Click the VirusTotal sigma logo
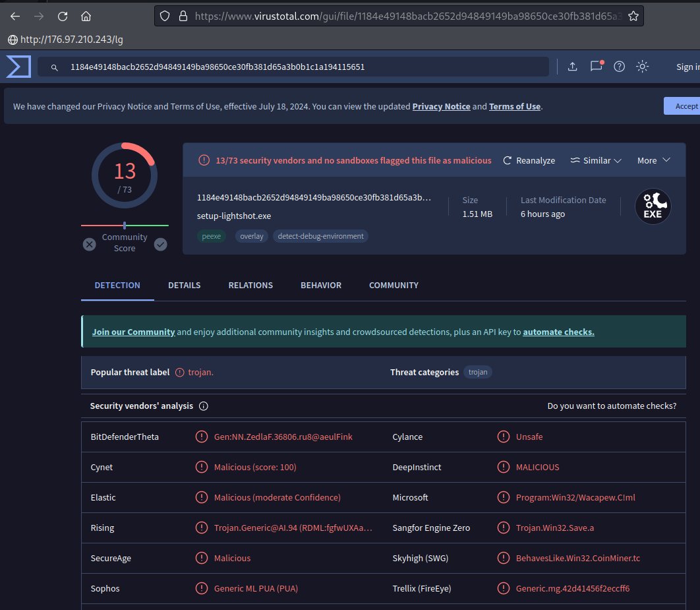700x610 pixels. pyautogui.click(x=18, y=67)
